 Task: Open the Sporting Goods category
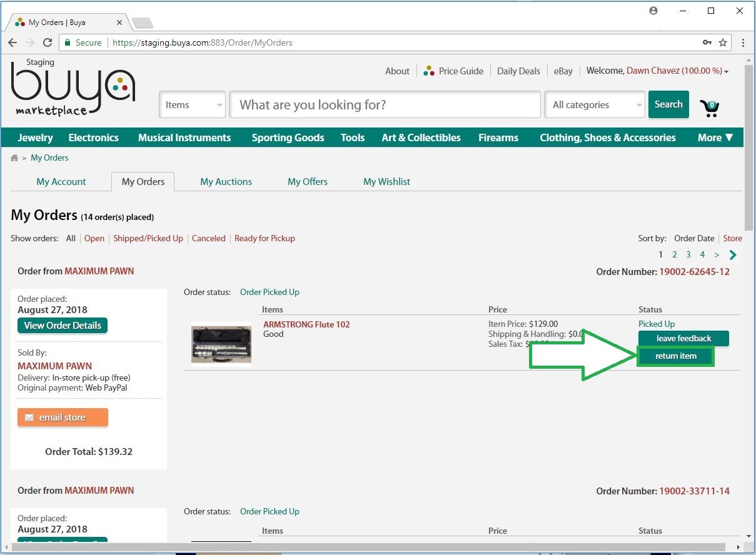point(288,137)
